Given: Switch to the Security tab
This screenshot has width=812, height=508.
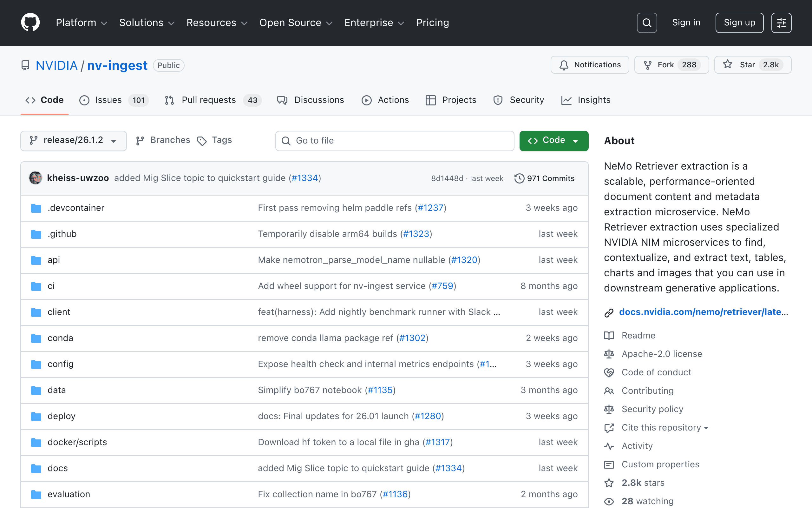Looking at the screenshot, I should [x=518, y=100].
